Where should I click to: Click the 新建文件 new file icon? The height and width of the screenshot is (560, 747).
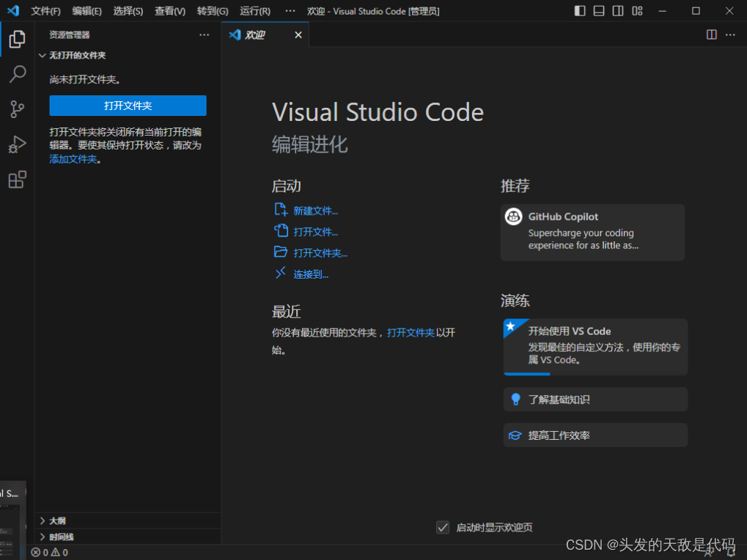point(281,210)
